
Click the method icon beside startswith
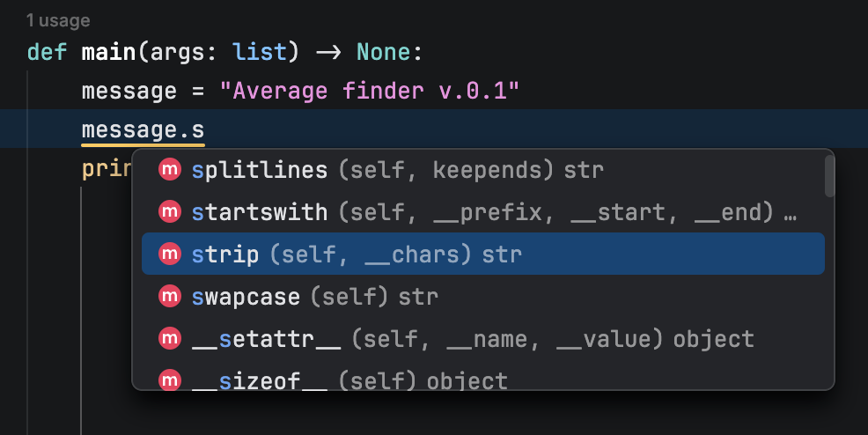[x=168, y=212]
